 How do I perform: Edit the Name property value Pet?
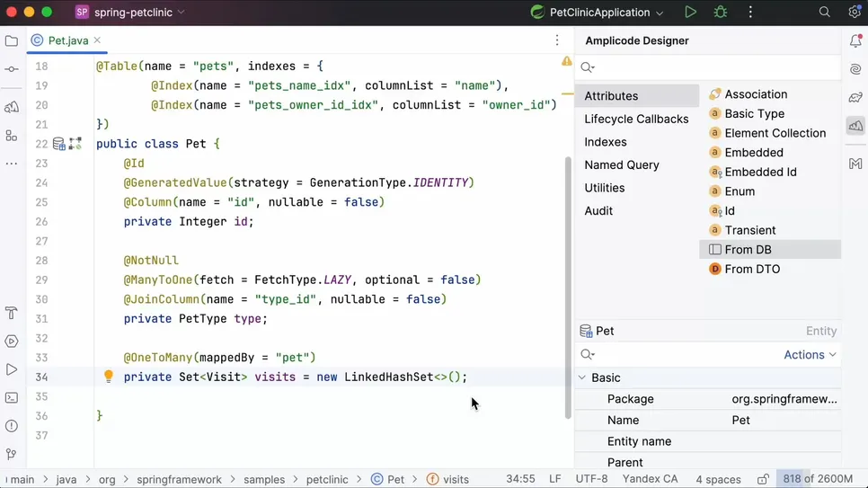click(785, 420)
